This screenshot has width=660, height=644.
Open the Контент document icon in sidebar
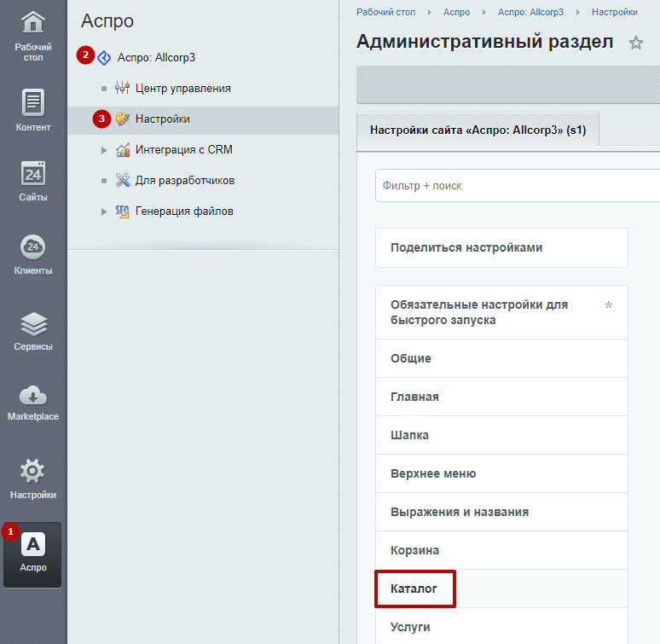click(x=33, y=102)
